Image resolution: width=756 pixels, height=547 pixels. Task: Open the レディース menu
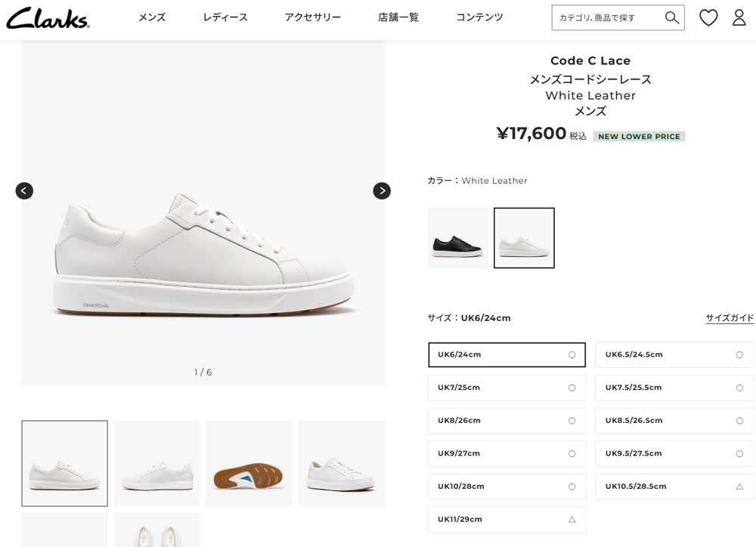click(x=225, y=18)
